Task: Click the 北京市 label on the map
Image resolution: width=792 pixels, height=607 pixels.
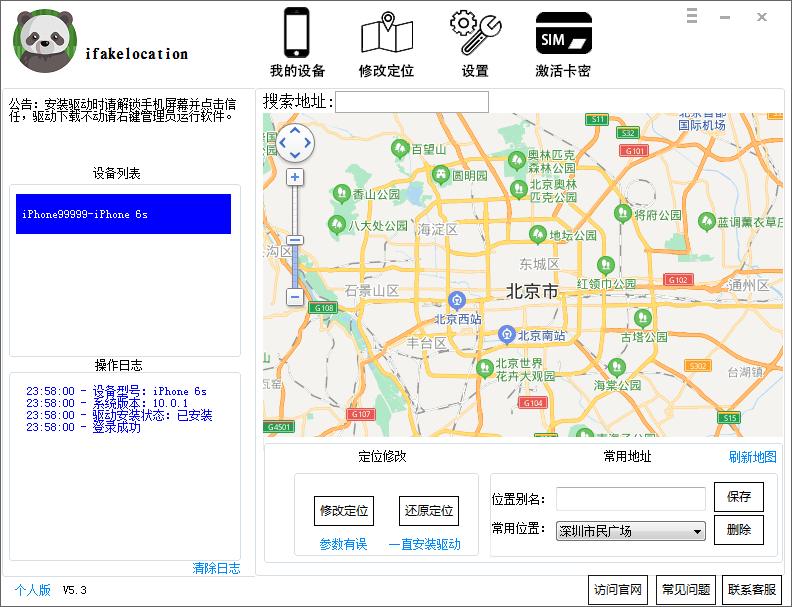Action: [532, 291]
